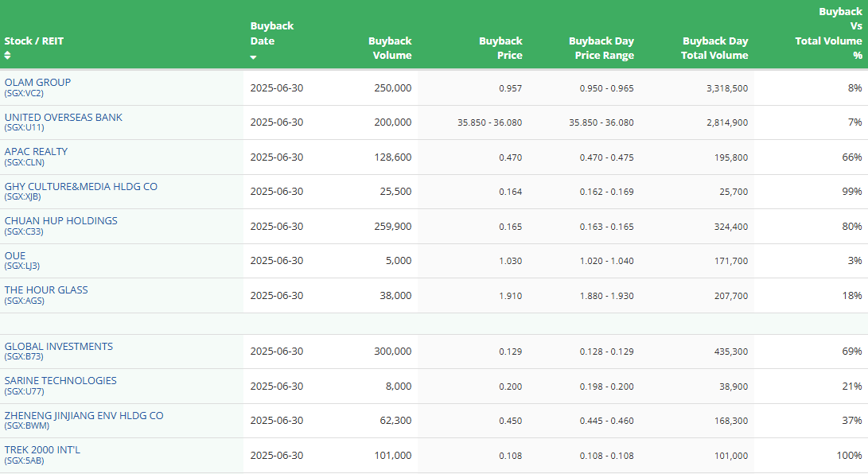The width and height of the screenshot is (868, 474).
Task: Select the 18% cell for THE HOUR GLASS
Action: click(852, 295)
